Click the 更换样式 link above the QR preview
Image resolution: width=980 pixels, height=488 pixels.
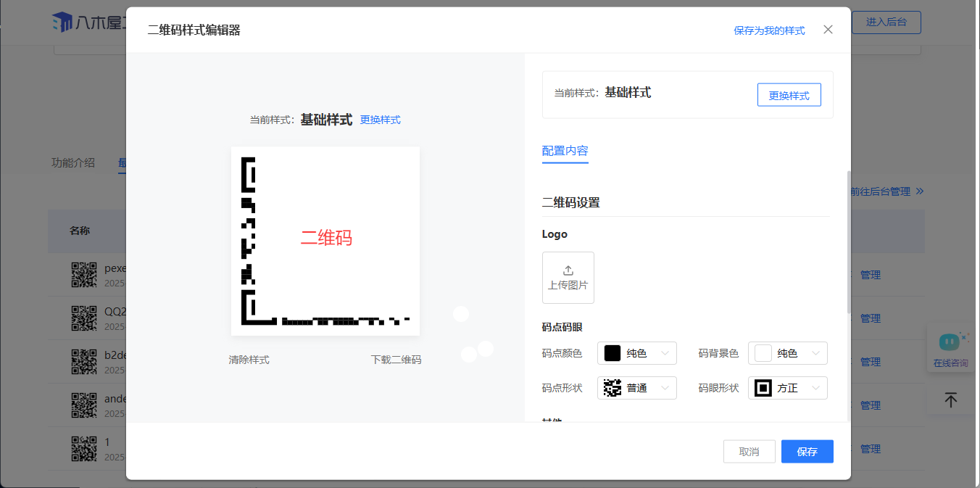pos(381,120)
